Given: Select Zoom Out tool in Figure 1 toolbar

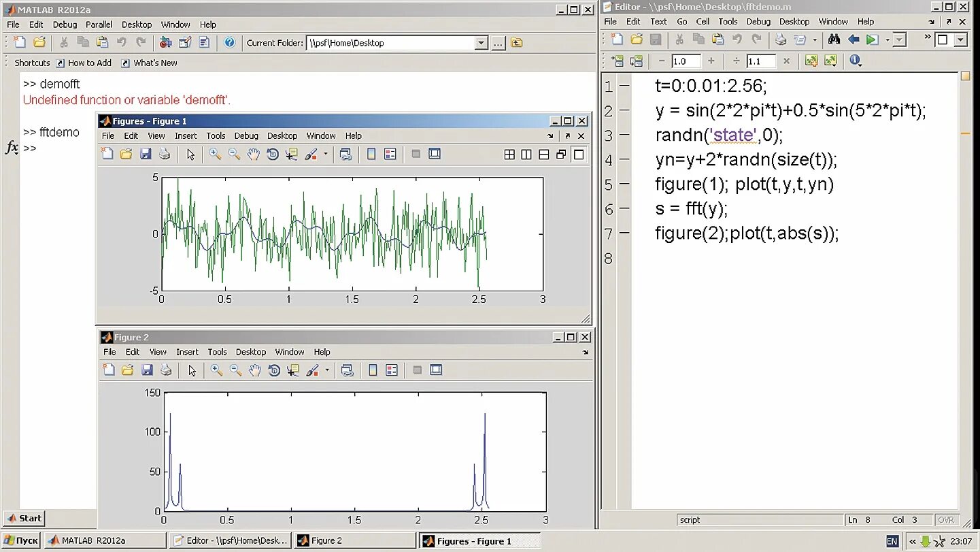Looking at the screenshot, I should (234, 155).
